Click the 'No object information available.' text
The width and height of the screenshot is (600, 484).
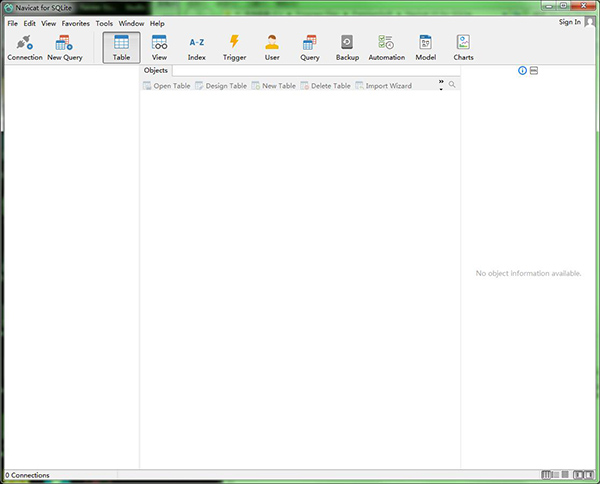[x=528, y=273]
